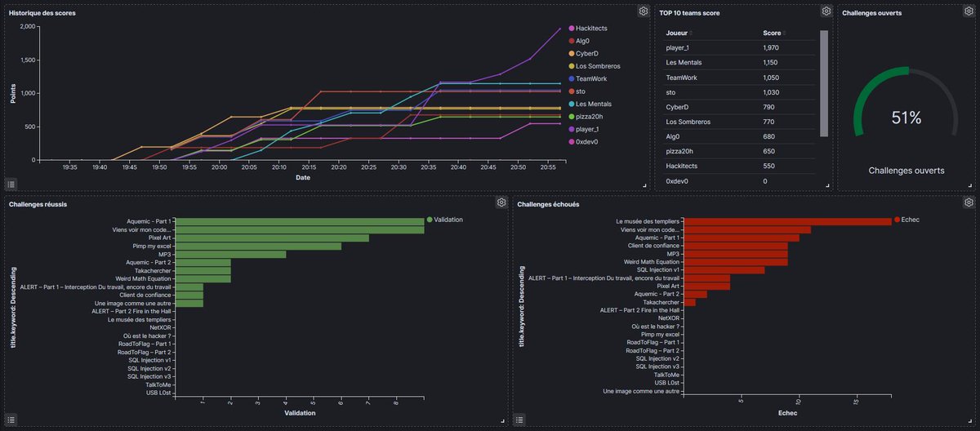Open the gear menu of Challenges ouverts panel
The height and width of the screenshot is (431, 980).
(969, 11)
